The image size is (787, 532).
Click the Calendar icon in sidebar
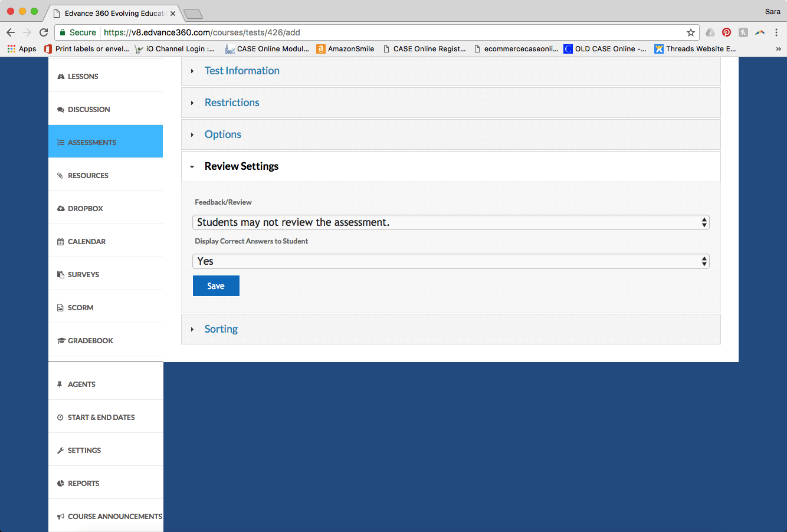coord(60,242)
